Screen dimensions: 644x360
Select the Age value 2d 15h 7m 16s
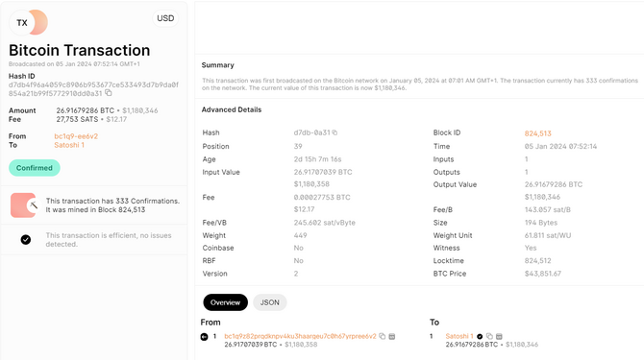(x=317, y=159)
